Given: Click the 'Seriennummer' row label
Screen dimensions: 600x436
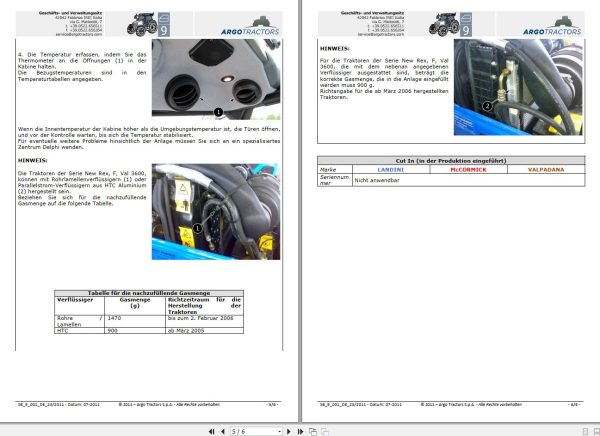Looking at the screenshot, I should click(335, 180).
